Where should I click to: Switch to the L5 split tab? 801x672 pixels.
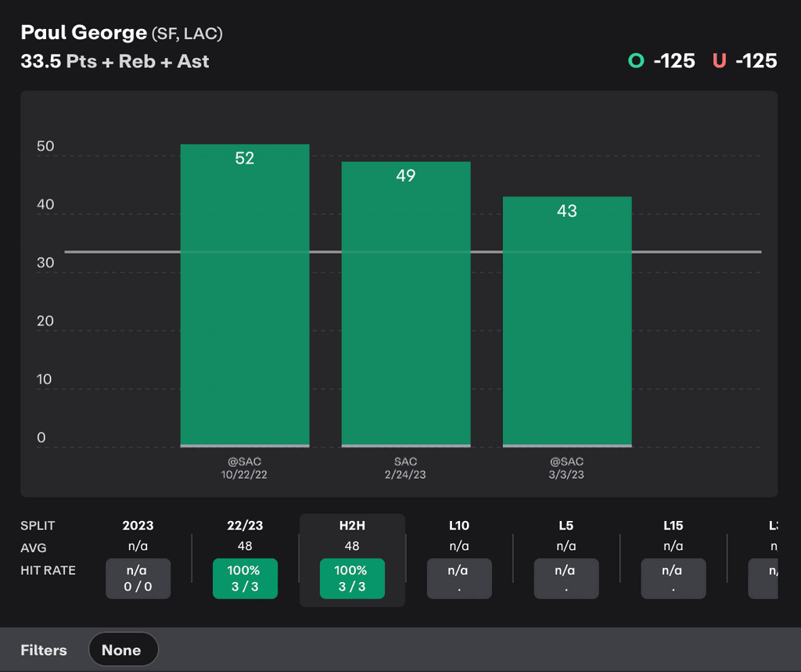click(x=566, y=526)
